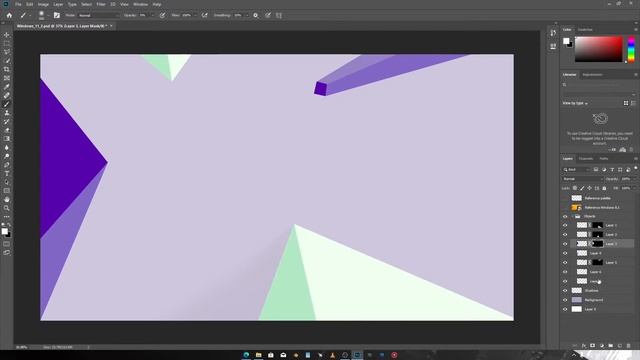Select the Eraser tool
Screen dimensions: 640x360
coord(7,130)
